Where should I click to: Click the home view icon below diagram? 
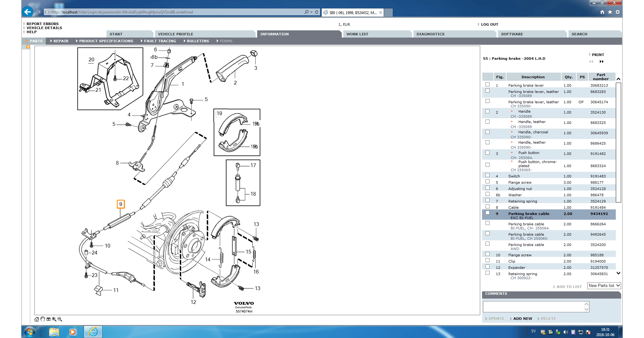click(x=37, y=319)
